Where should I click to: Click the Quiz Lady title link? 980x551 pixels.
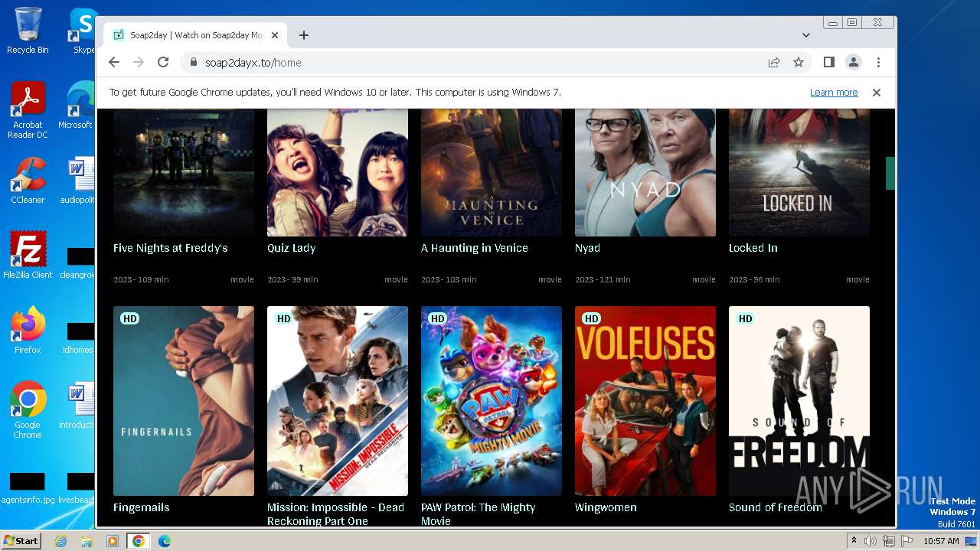coord(292,248)
